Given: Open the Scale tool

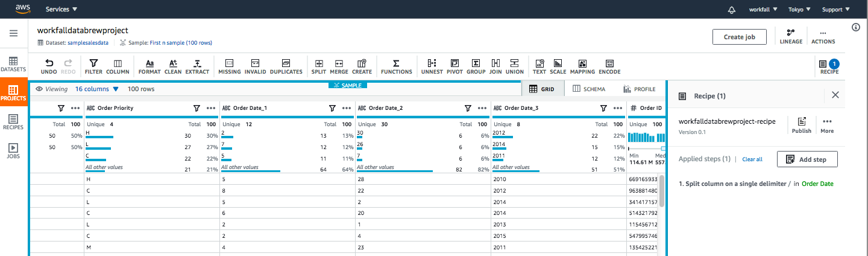Looking at the screenshot, I should pos(558,66).
